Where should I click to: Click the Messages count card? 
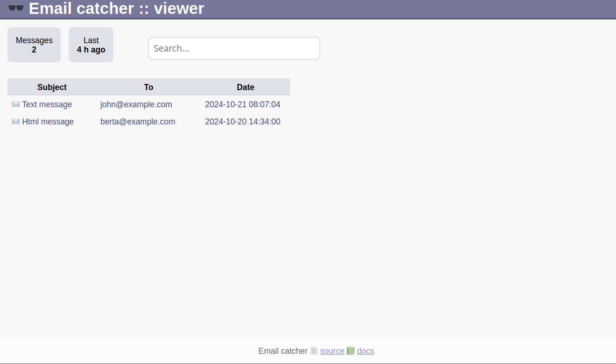tap(34, 45)
